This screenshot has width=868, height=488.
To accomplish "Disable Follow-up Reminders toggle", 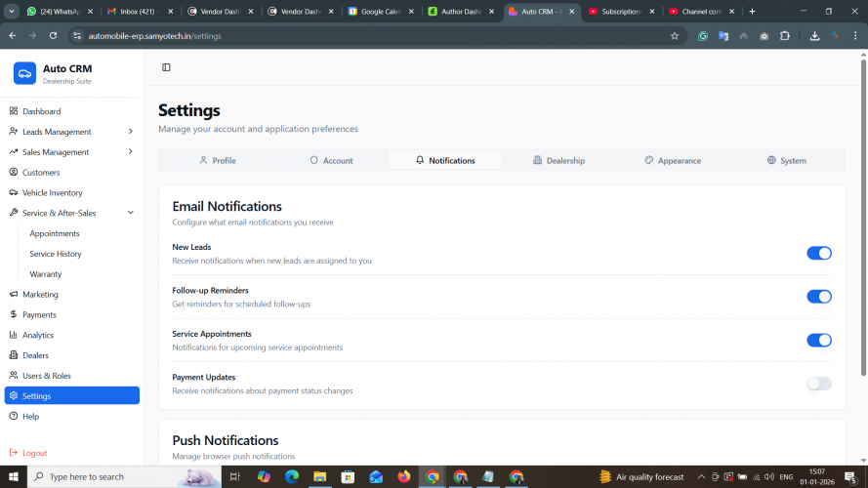I will [819, 297].
